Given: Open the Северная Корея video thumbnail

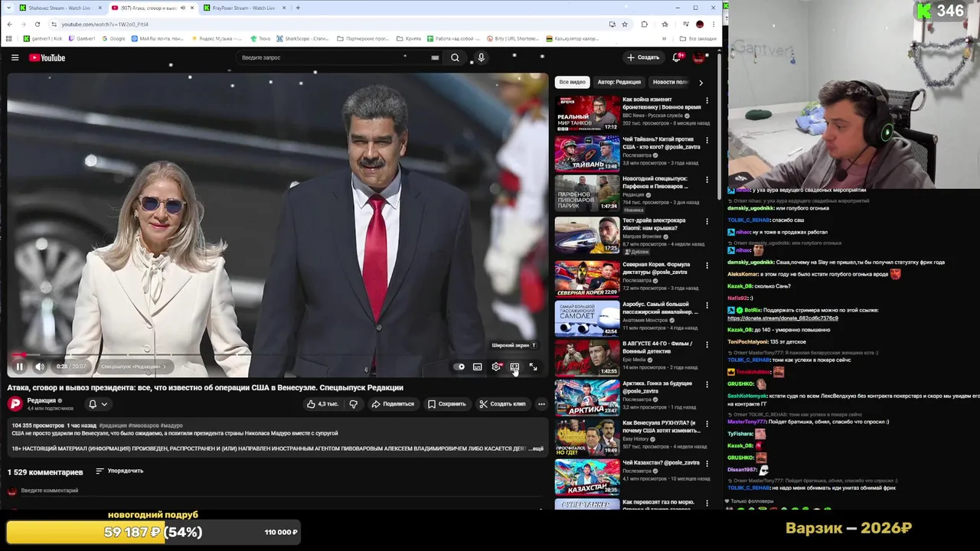Looking at the screenshot, I should tap(587, 279).
